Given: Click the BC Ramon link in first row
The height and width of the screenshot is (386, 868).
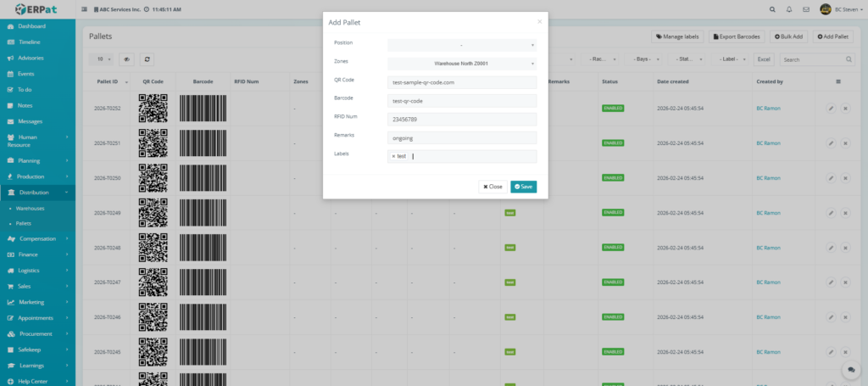Looking at the screenshot, I should tap(768, 109).
